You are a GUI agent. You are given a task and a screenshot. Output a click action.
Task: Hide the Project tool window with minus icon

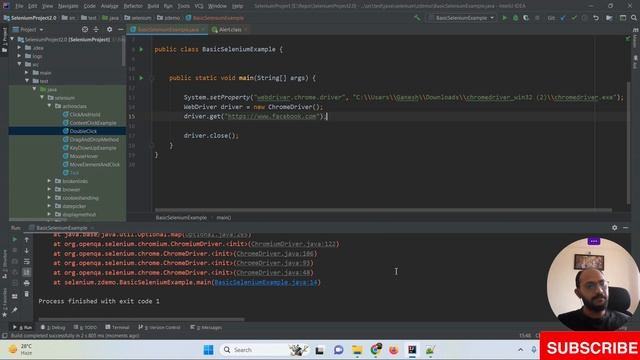point(120,29)
